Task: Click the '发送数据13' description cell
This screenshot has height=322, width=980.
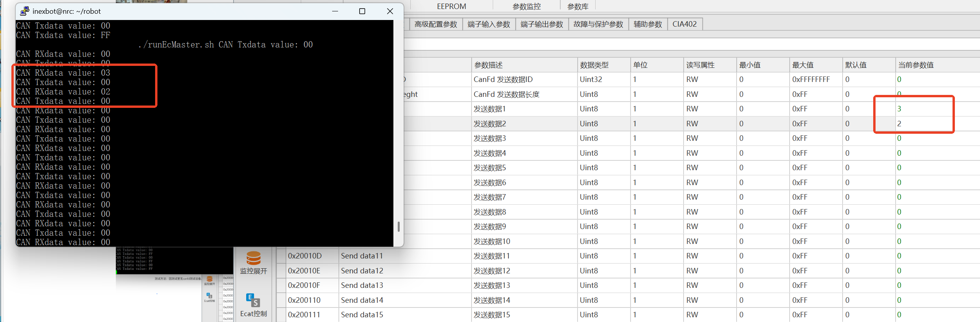Action: 525,285
